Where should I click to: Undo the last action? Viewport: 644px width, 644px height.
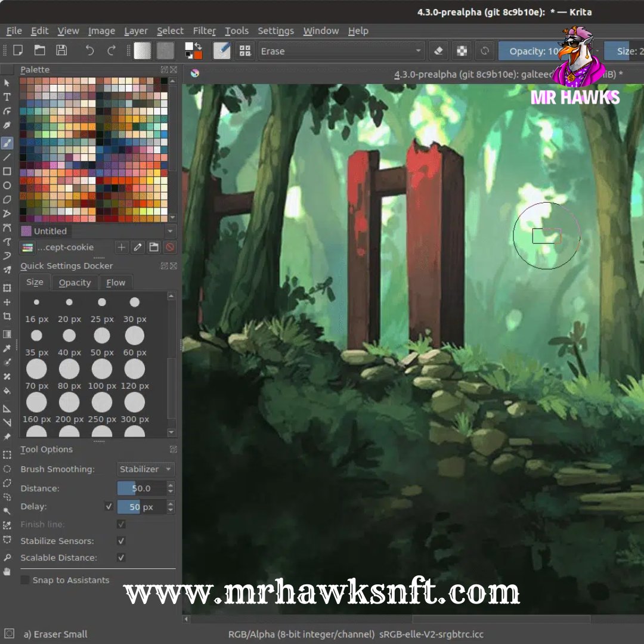coord(89,51)
